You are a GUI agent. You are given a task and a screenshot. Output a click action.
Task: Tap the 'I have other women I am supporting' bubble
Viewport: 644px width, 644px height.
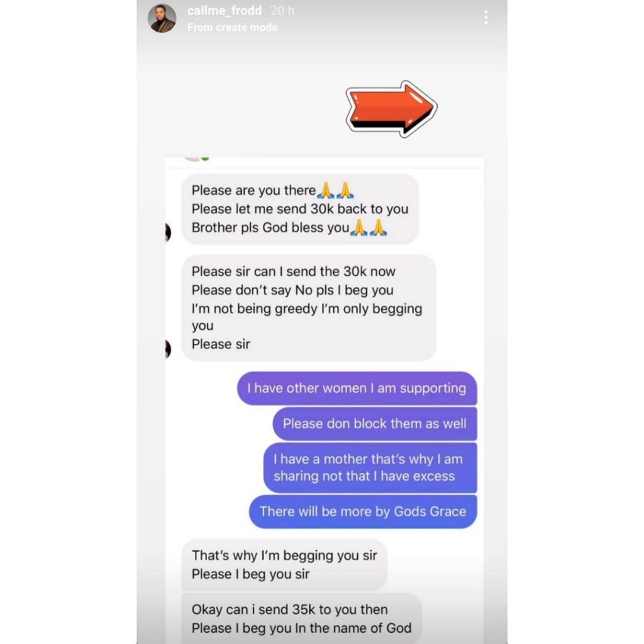pyautogui.click(x=357, y=388)
